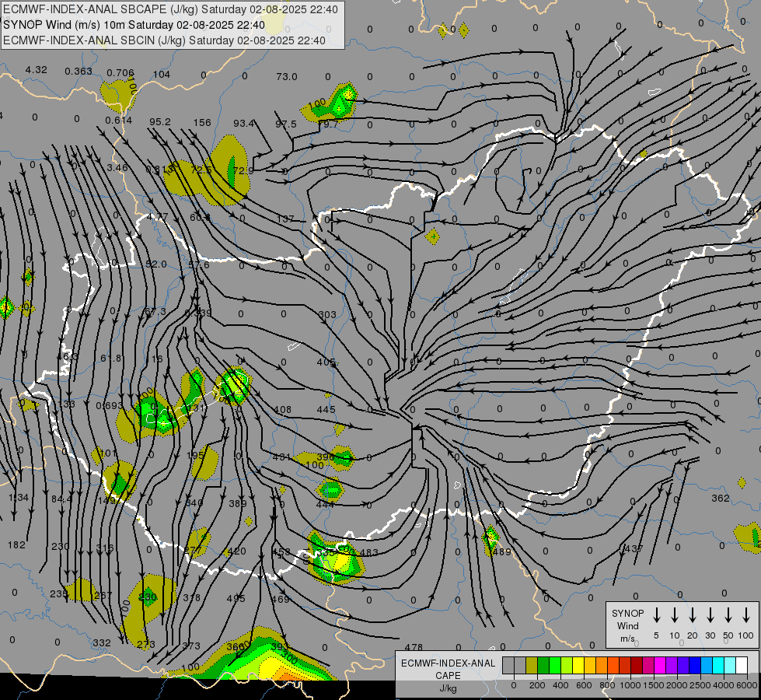Click the map value 405

(x=326, y=362)
